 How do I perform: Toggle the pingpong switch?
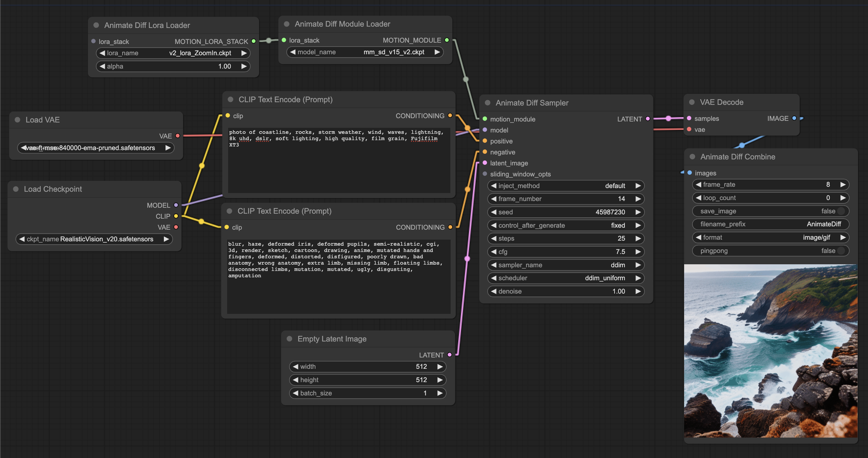[x=841, y=251]
